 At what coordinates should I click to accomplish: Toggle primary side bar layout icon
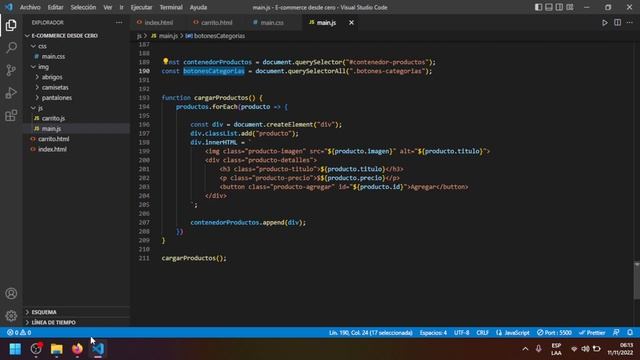(538, 7)
